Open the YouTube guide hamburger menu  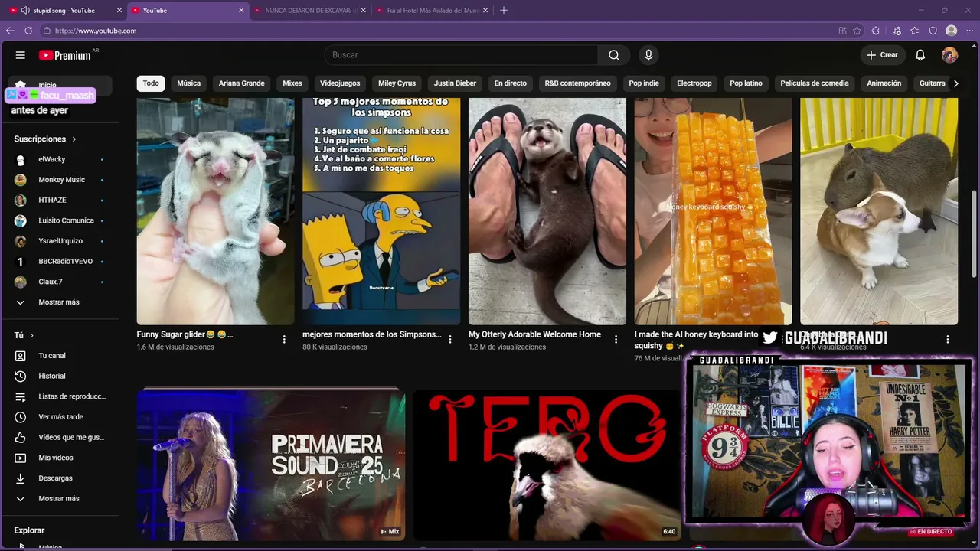click(x=21, y=55)
